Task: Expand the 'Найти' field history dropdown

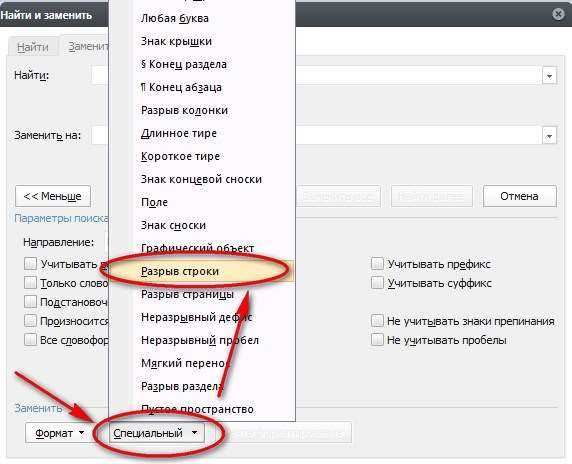Action: [x=549, y=76]
